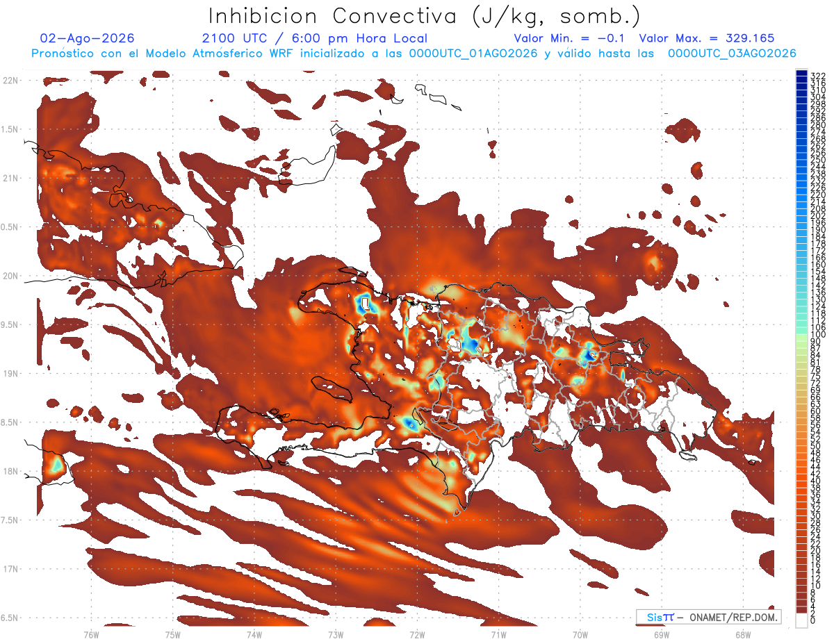This screenshot has width=834, height=644.
Task: Select the 'Valor Max. = 329.165' text
Action: 707,38
